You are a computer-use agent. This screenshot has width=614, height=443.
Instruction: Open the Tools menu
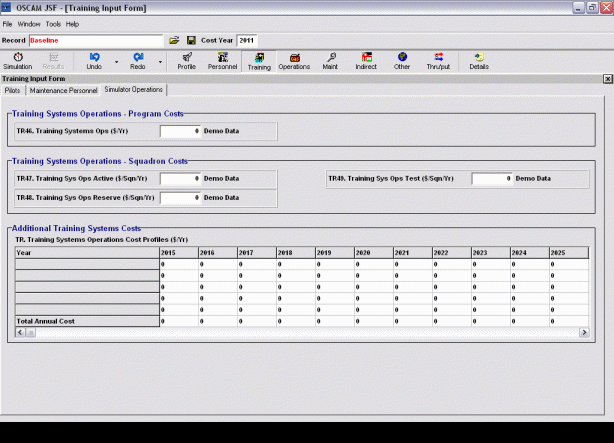53,24
